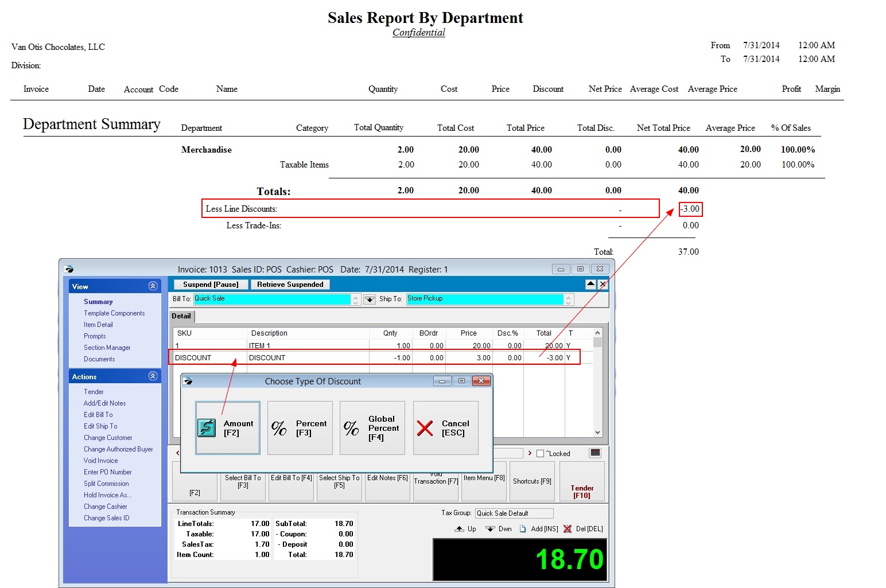
Task: Click the red right arrow beside Locked
Action: coord(530,453)
